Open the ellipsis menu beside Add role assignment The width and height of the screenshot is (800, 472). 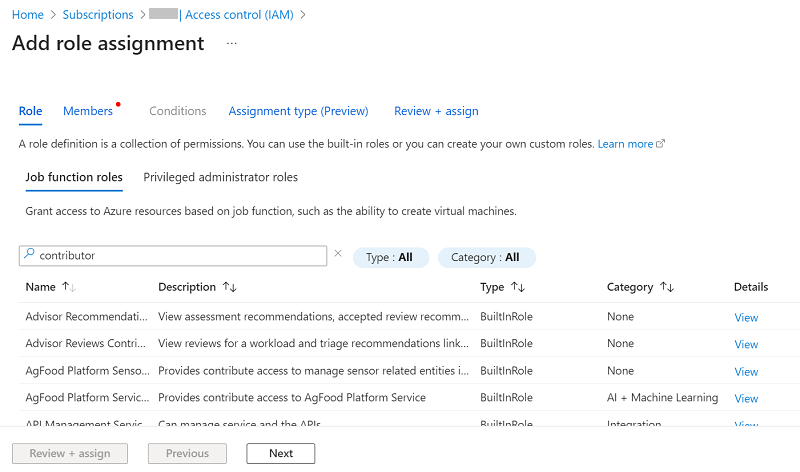(x=232, y=44)
